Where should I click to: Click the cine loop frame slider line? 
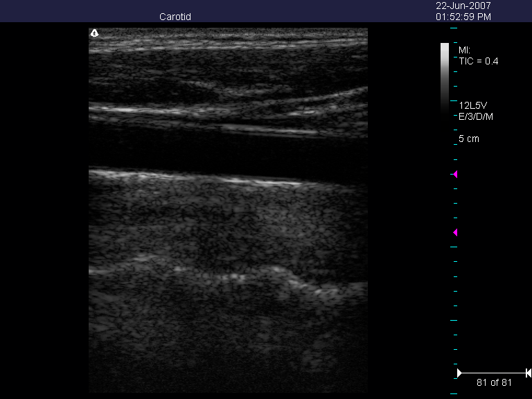493,373
